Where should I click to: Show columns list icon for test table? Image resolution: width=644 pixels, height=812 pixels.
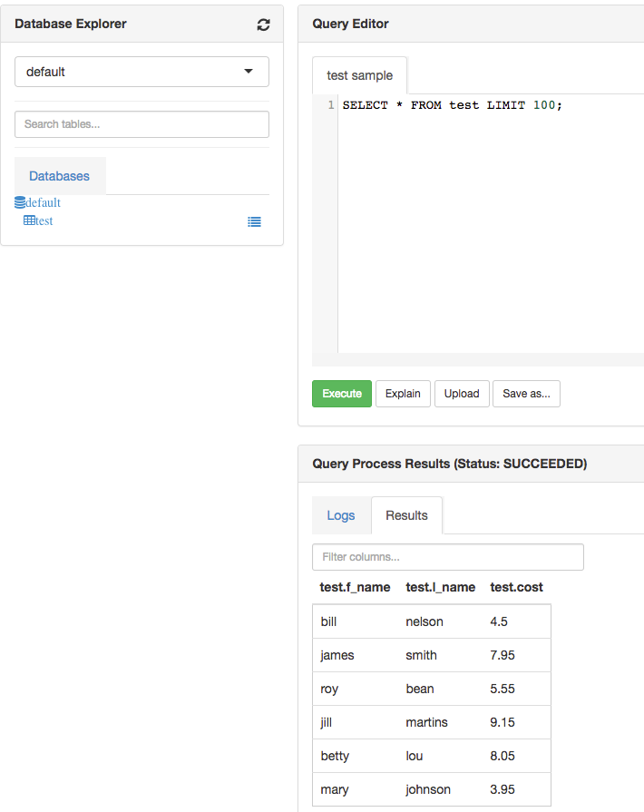pyautogui.click(x=254, y=222)
